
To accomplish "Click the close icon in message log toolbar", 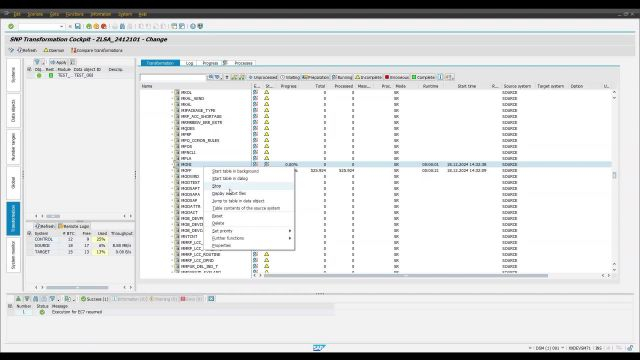I will click(x=211, y=299).
